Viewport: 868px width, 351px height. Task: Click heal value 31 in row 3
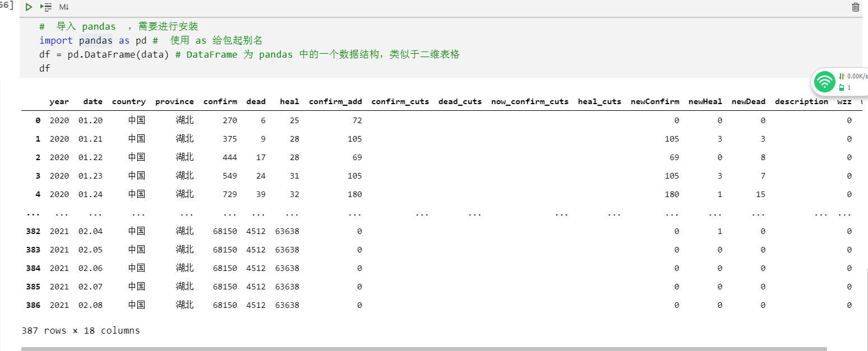click(294, 176)
